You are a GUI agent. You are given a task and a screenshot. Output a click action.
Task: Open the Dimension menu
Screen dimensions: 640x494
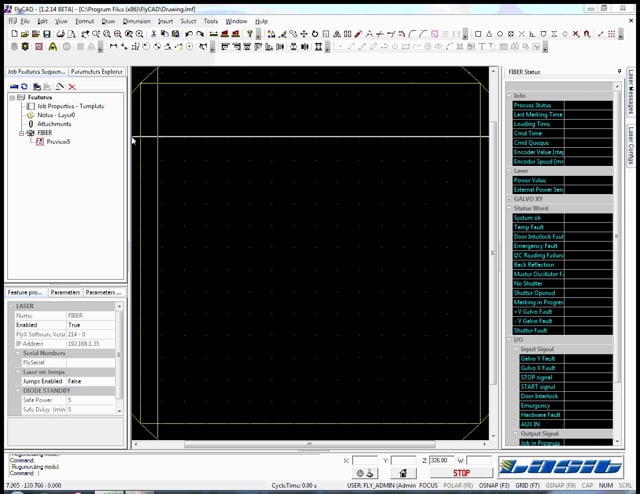(136, 20)
